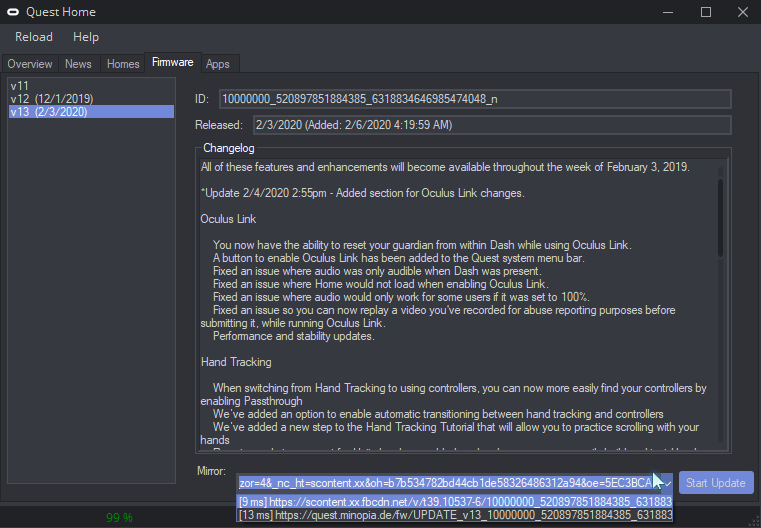
Task: Switch to the News tab
Action: (78, 64)
